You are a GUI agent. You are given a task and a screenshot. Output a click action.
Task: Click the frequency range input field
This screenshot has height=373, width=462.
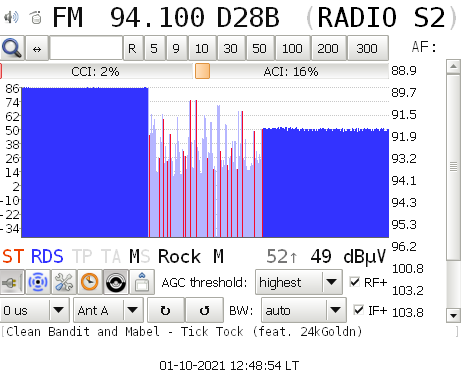(x=86, y=48)
